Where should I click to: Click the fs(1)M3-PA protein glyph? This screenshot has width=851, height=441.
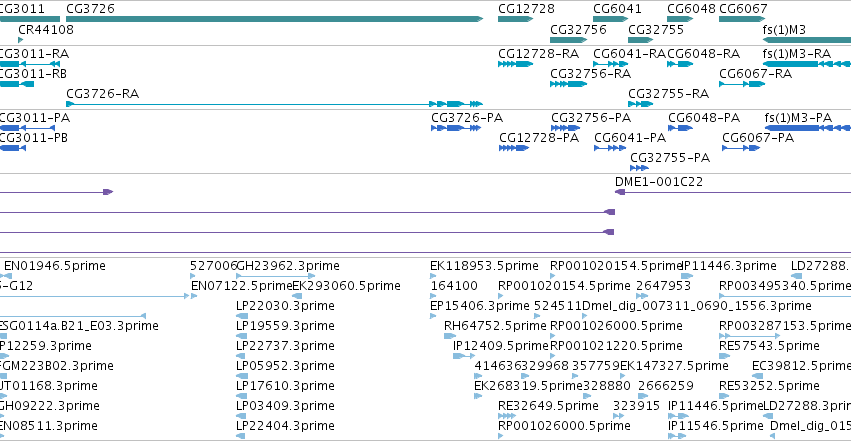(808, 128)
